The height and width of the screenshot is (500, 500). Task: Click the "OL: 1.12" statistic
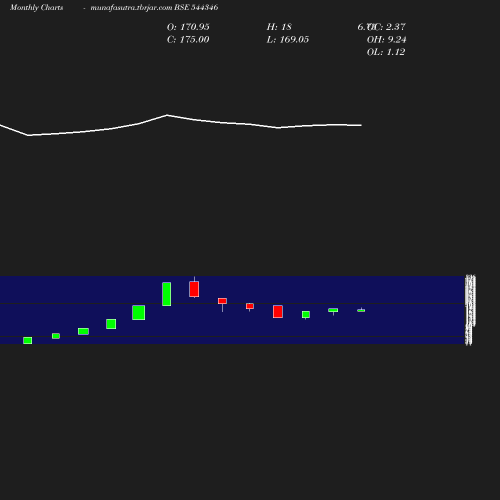(386, 52)
